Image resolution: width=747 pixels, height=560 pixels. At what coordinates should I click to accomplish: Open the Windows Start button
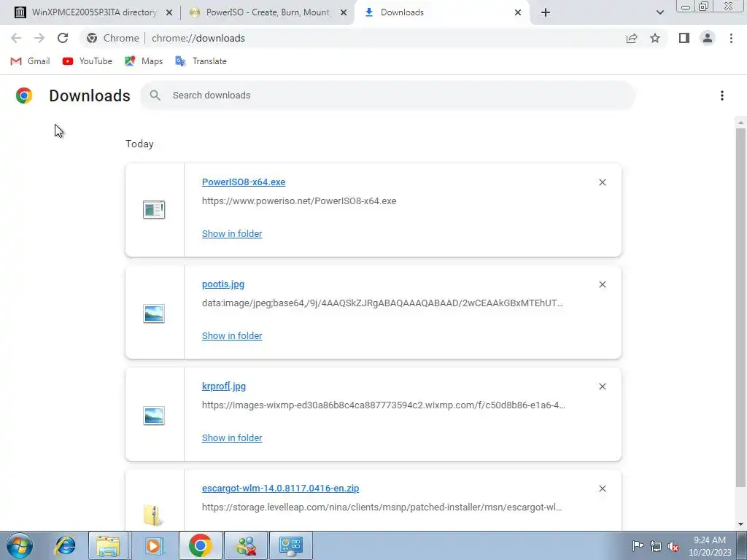(x=19, y=545)
